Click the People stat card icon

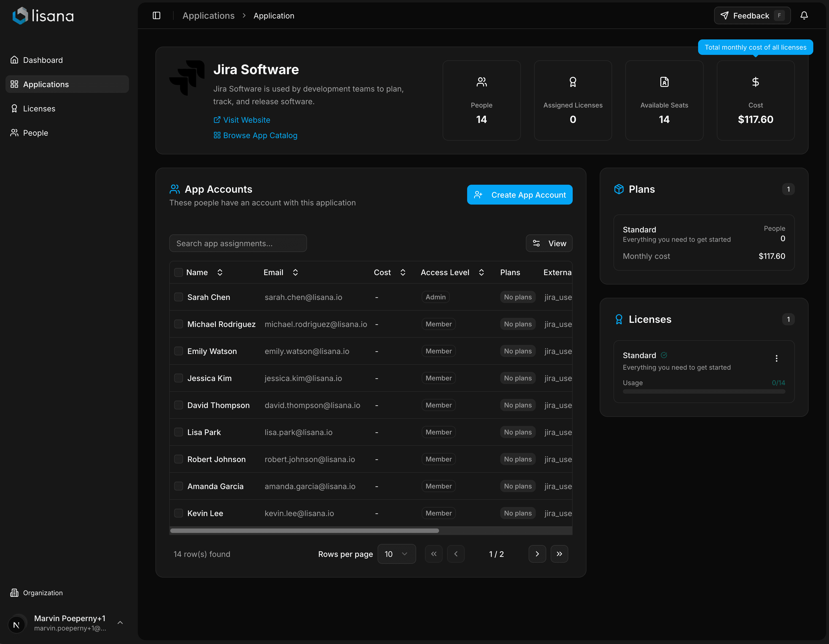(x=481, y=82)
